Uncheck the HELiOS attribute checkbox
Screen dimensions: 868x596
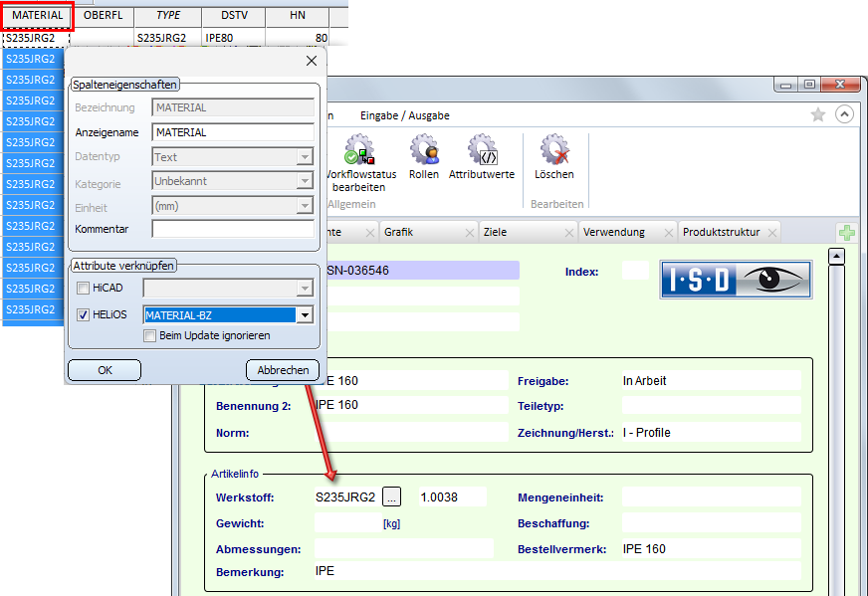coord(84,315)
